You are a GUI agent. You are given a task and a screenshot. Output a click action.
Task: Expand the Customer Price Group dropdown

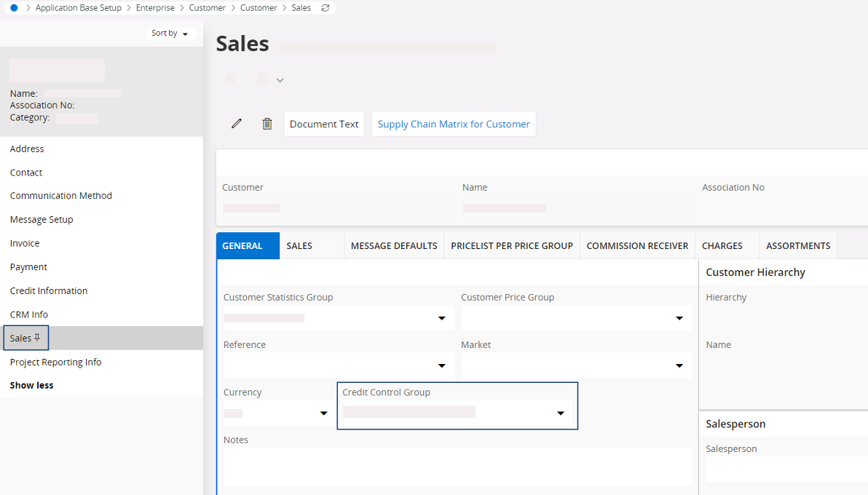click(679, 318)
